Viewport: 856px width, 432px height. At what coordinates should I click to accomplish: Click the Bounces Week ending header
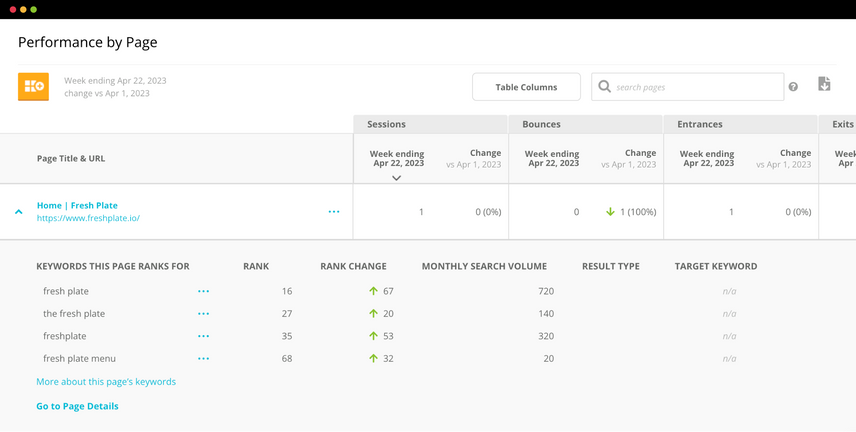click(552, 158)
